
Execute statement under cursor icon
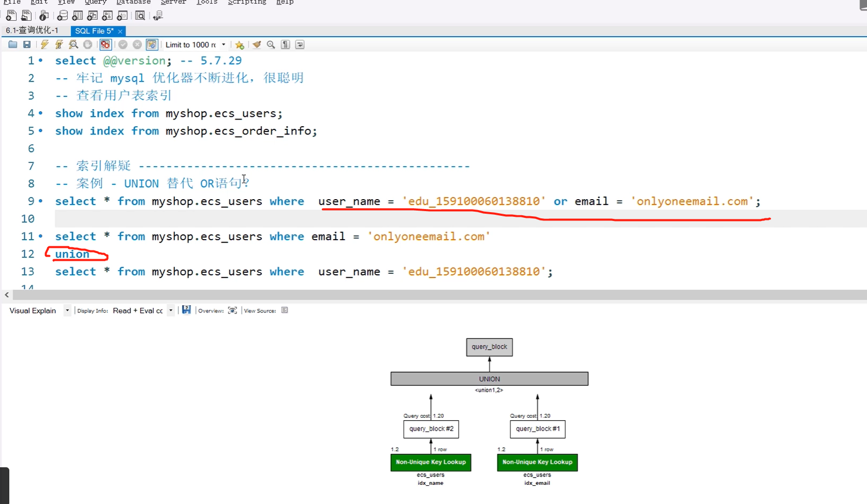coord(59,45)
